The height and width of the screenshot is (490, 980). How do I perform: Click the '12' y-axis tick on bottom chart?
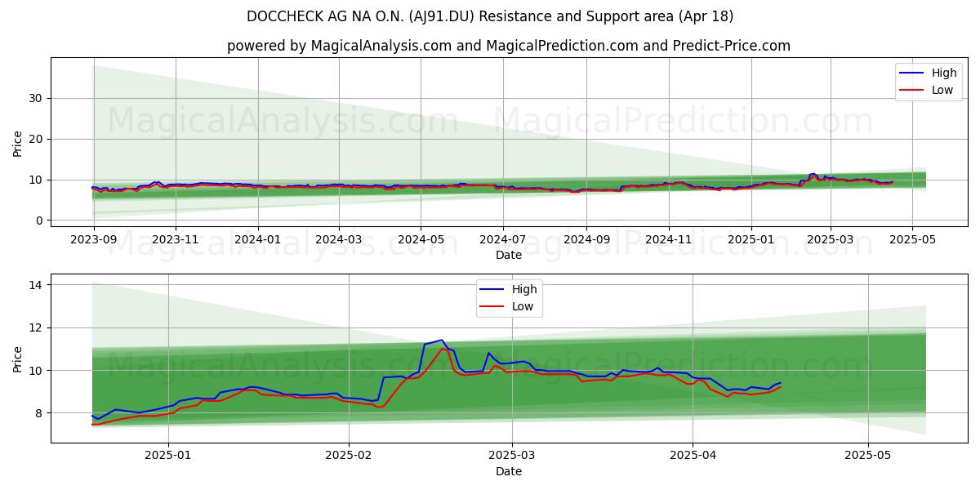36,327
